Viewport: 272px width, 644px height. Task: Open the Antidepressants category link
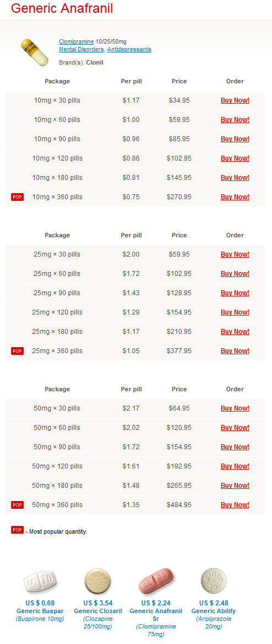point(129,49)
